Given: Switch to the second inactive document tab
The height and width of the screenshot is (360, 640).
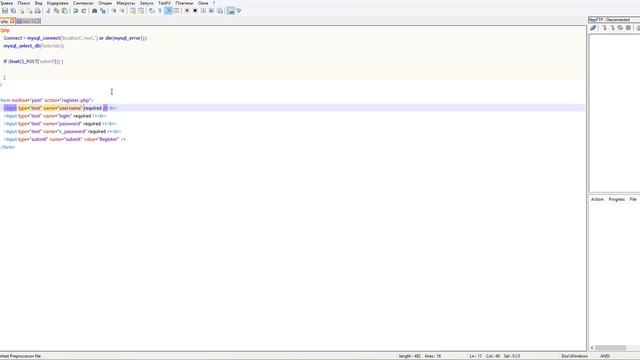Looking at the screenshot, I should [x=25, y=21].
